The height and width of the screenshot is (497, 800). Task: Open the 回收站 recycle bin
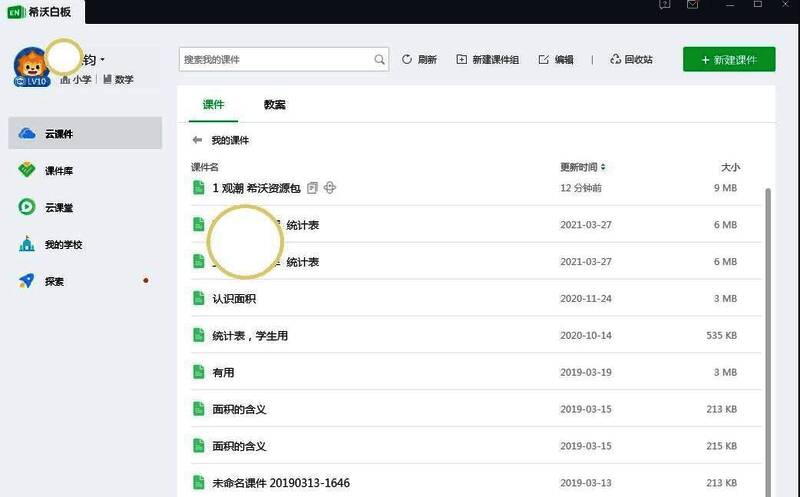coord(630,60)
